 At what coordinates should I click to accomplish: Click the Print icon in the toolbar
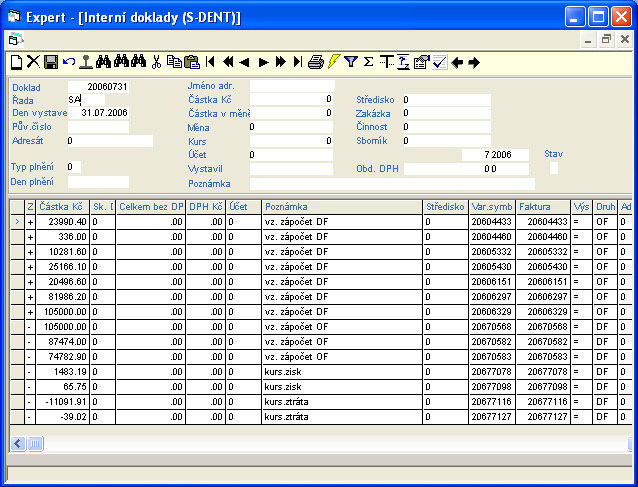[x=315, y=62]
